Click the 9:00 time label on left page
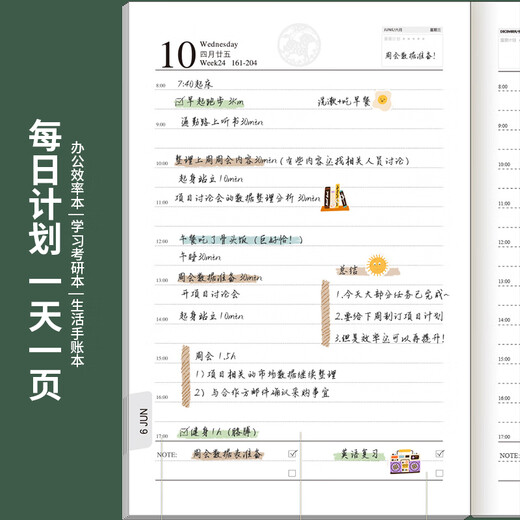 click(161, 124)
